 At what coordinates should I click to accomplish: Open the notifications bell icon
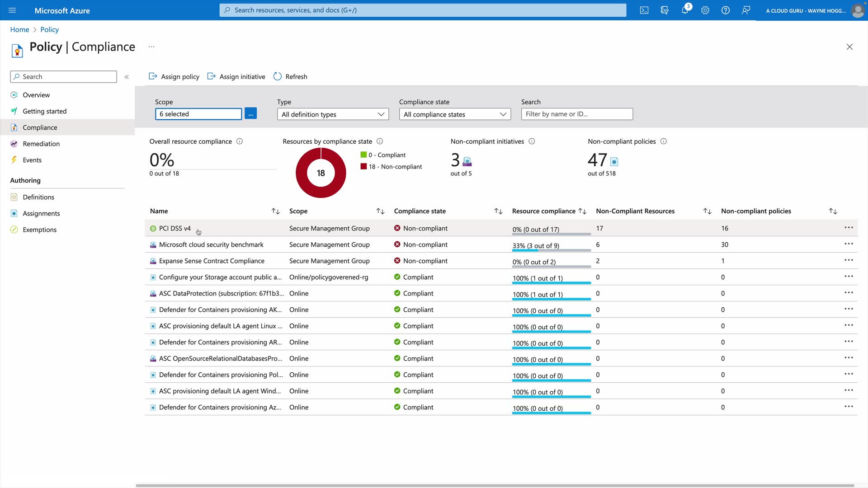[684, 10]
